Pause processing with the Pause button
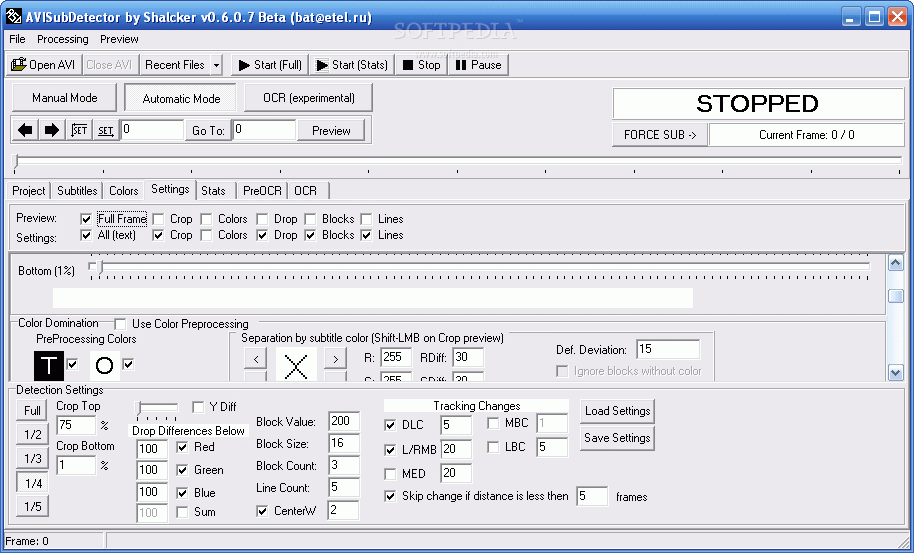Image resolution: width=914 pixels, height=553 pixels. pos(479,65)
